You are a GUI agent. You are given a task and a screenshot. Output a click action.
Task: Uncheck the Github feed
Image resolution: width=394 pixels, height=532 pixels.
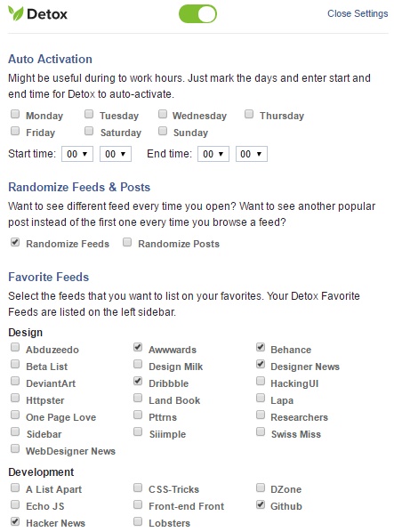point(261,504)
